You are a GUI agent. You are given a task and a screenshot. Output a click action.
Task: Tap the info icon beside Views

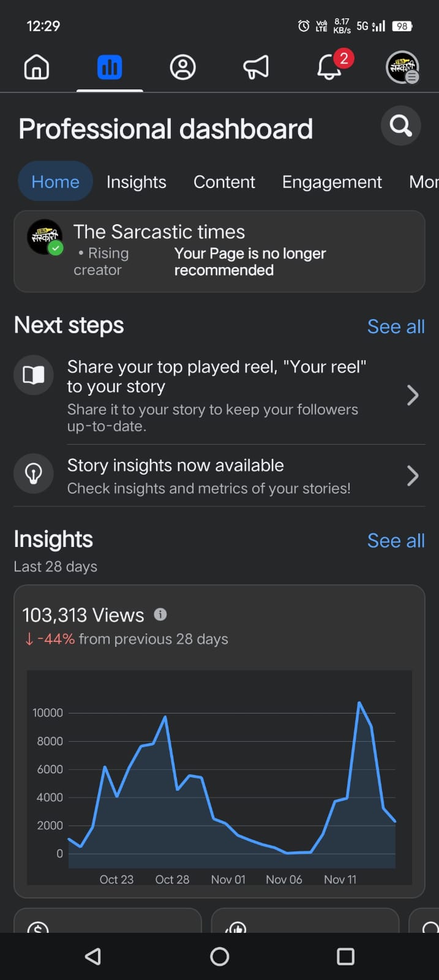(x=160, y=614)
